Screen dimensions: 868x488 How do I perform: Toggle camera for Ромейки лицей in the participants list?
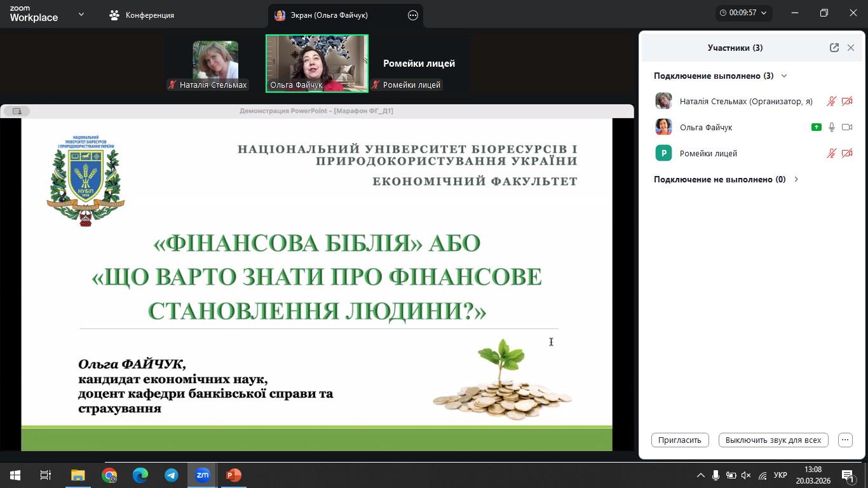pyautogui.click(x=846, y=153)
